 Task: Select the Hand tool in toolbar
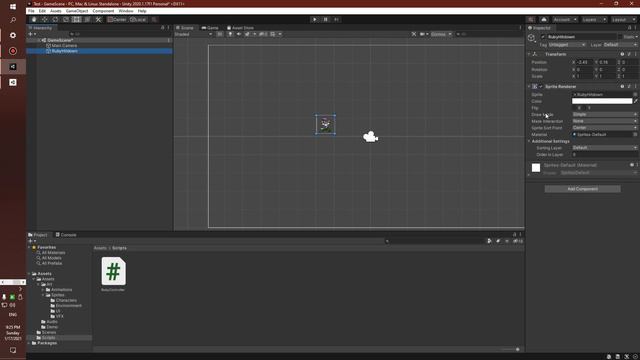pos(34,20)
